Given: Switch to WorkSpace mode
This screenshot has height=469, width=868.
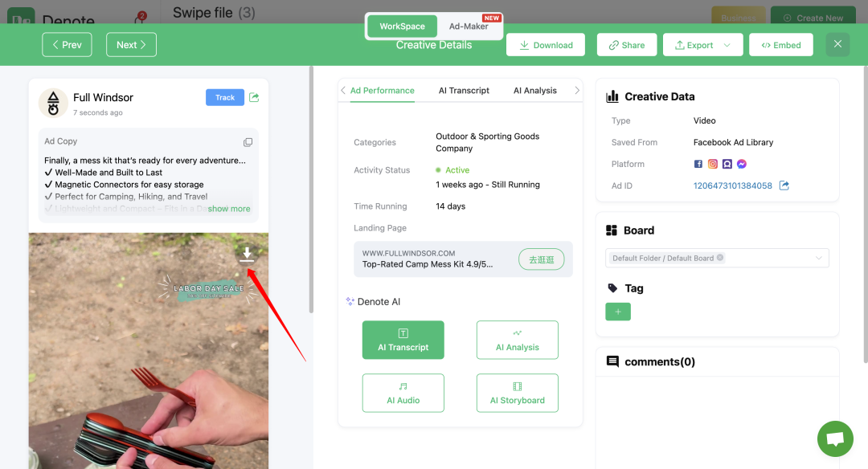Looking at the screenshot, I should (403, 26).
